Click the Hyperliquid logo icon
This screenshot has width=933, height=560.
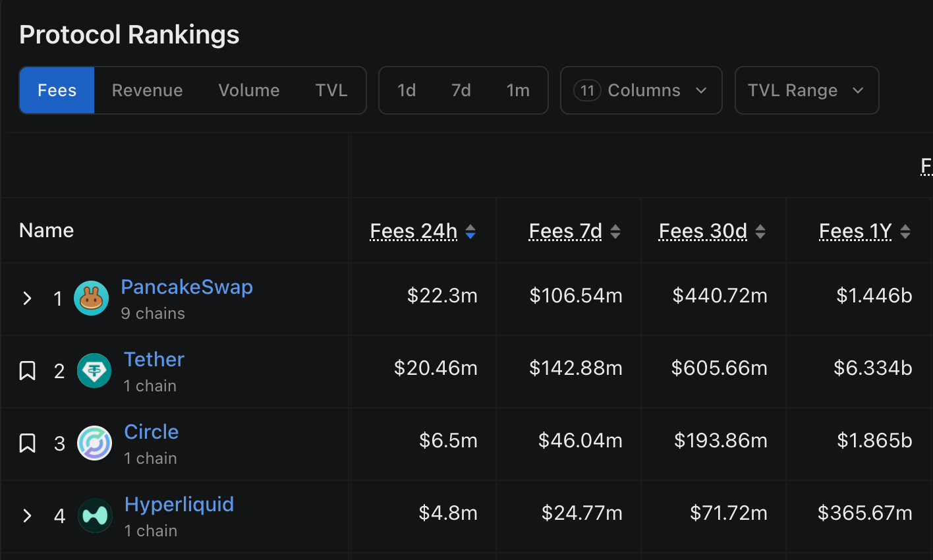[95, 515]
